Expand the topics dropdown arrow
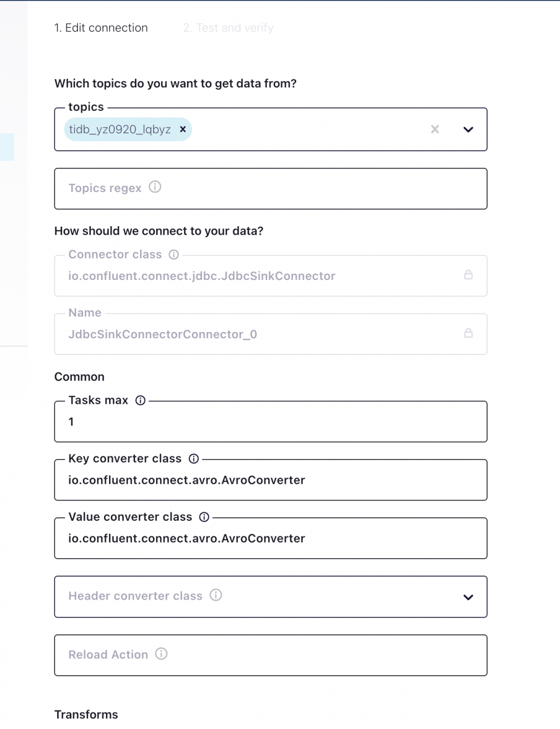Screen dimensions: 560x729 [468, 129]
